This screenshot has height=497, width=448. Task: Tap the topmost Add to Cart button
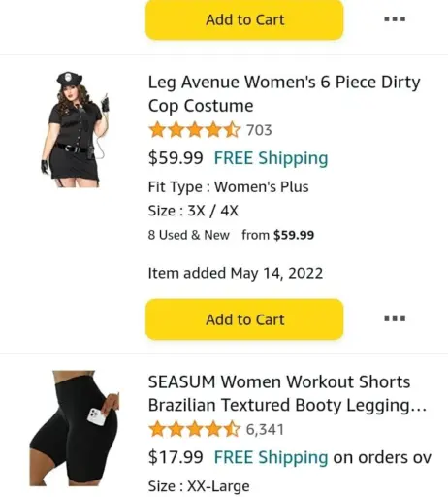click(244, 19)
